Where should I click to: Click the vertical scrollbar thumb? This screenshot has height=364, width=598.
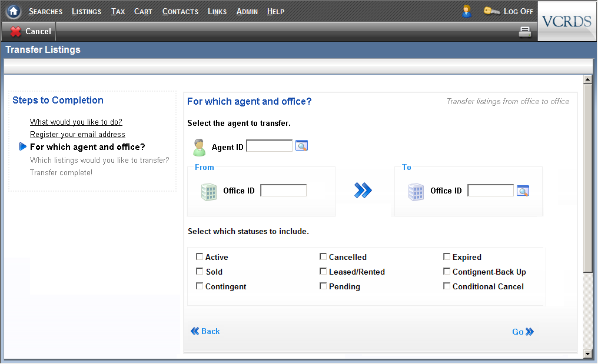588,178
